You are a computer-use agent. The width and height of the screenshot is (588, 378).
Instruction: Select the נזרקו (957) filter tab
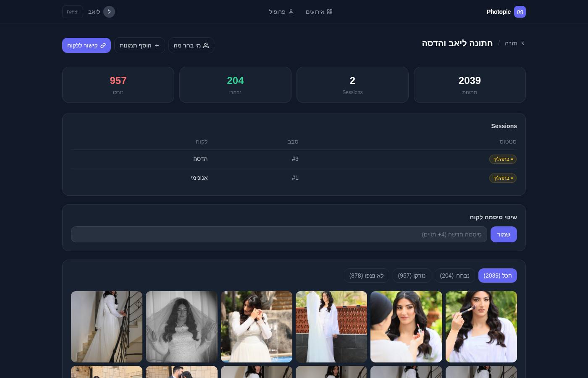point(412,276)
